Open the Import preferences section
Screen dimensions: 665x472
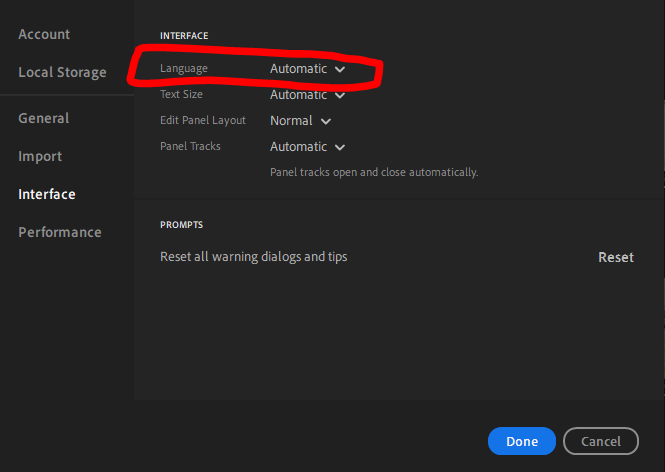(x=40, y=156)
